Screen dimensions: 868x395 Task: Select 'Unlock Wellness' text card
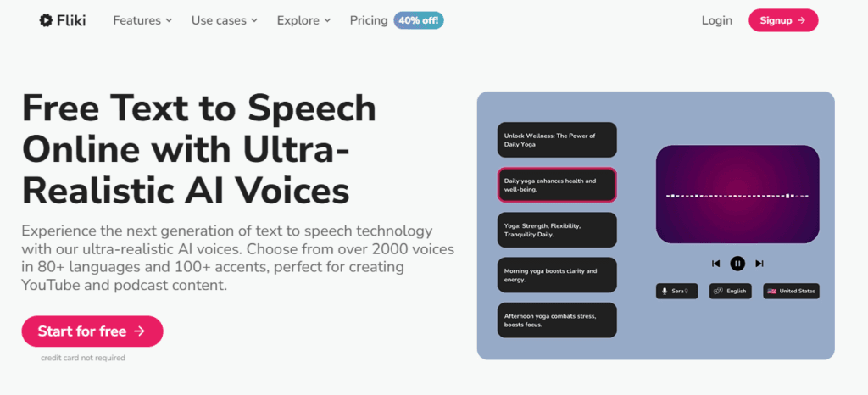[x=557, y=140]
